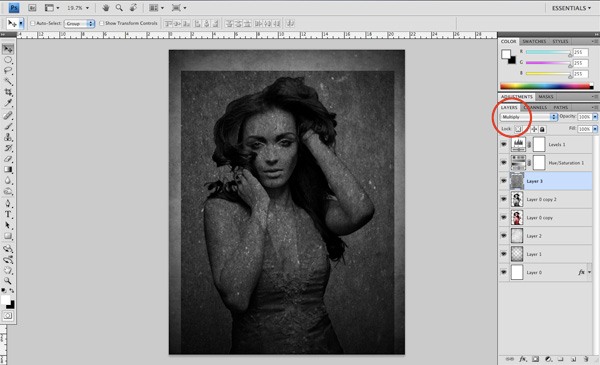
Task: Hide Layer 1 with its eye icon
Action: [504, 254]
